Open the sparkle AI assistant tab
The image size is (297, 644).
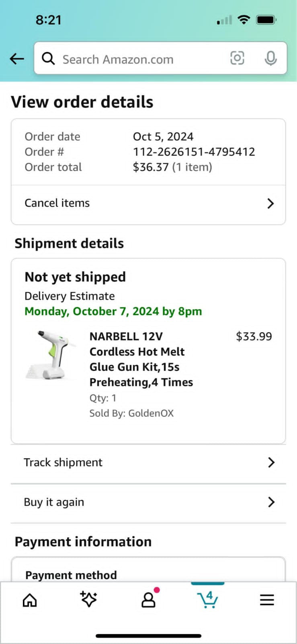(89, 600)
